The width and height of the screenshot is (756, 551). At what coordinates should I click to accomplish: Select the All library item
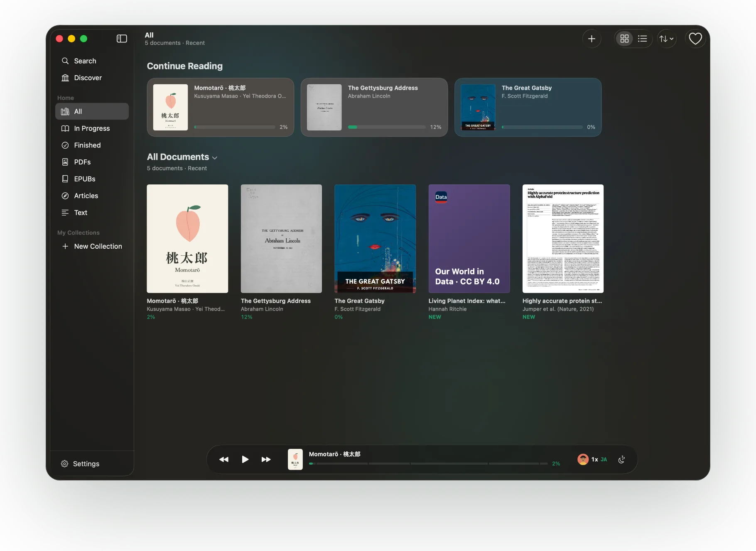tap(92, 111)
